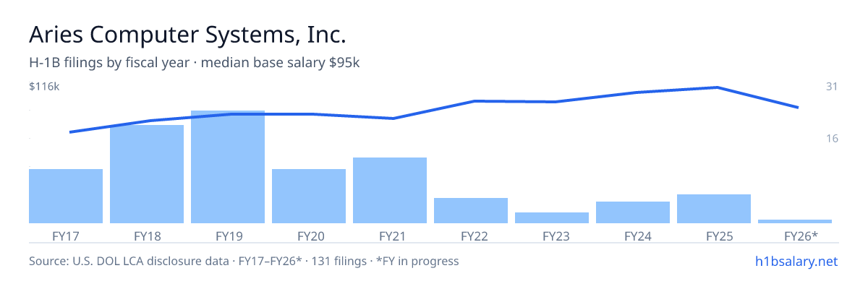Screen dimensions: 868x289
Task: Click the DOL LCA source footnote
Action: 244,261
